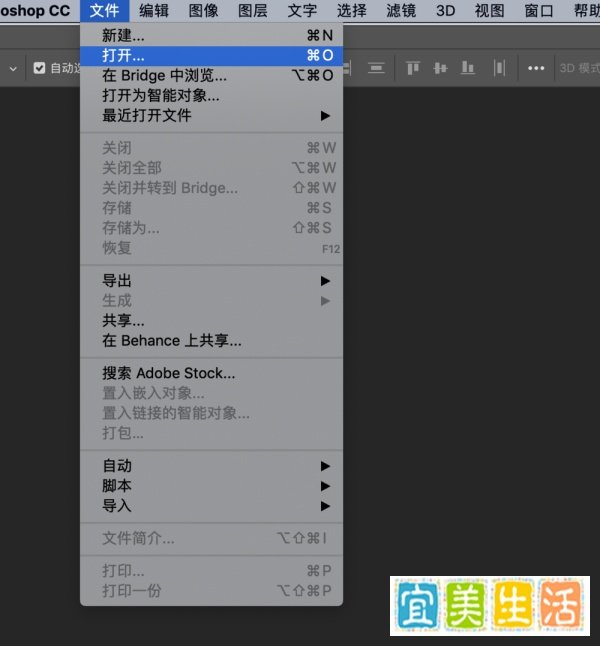Screen dimensions: 600x646
Task: Click the align vertical centers icon
Action: pos(440,68)
